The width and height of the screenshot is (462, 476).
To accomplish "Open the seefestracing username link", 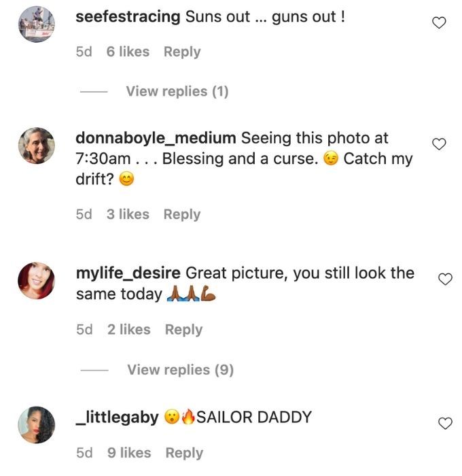I will point(128,17).
